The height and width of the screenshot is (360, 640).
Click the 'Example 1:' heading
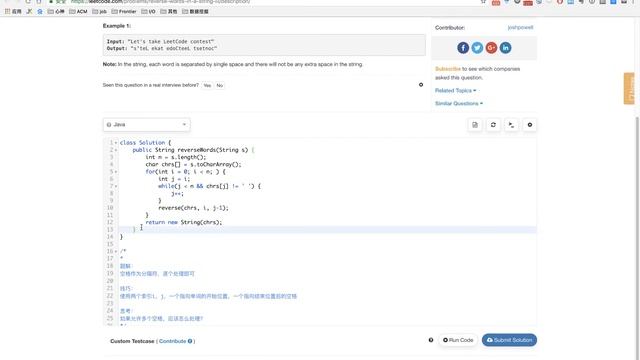(x=117, y=26)
